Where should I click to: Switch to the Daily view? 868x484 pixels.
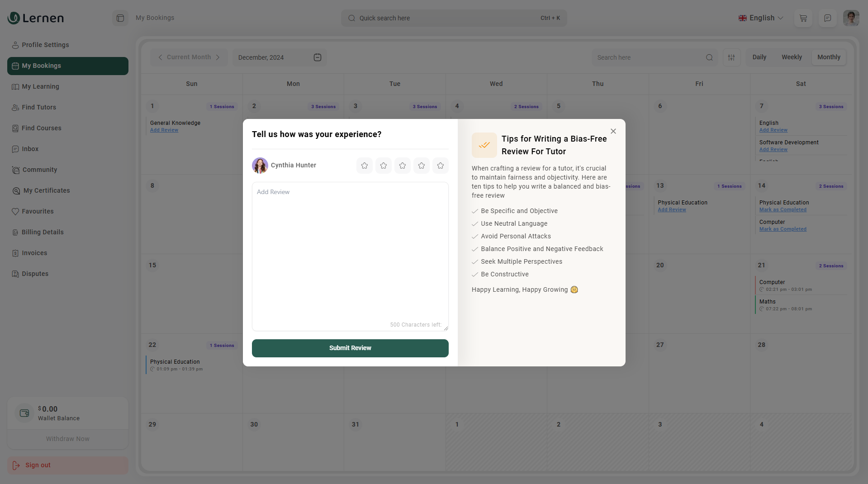click(x=759, y=57)
